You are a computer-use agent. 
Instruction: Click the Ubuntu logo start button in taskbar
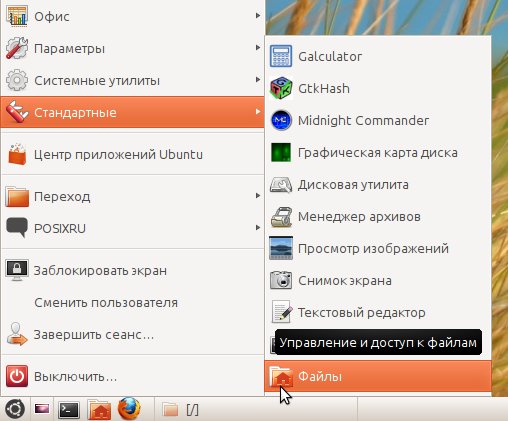[15, 409]
